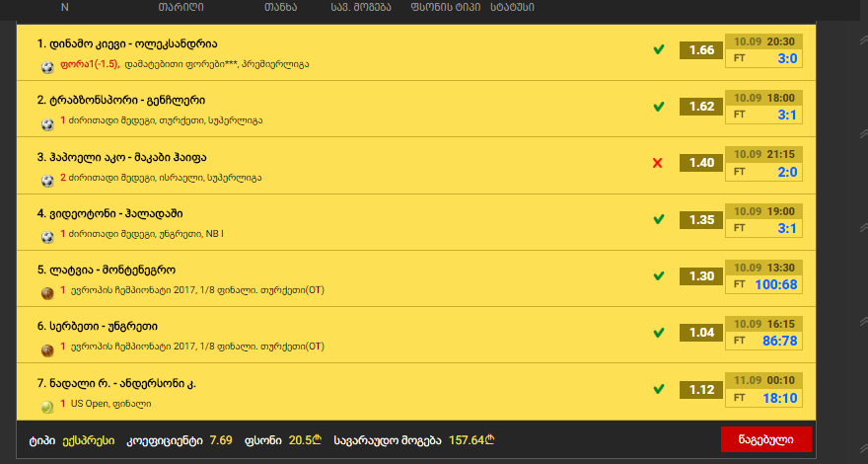Click green checkmark in ნადალი - ანდერსონი row

658,389
